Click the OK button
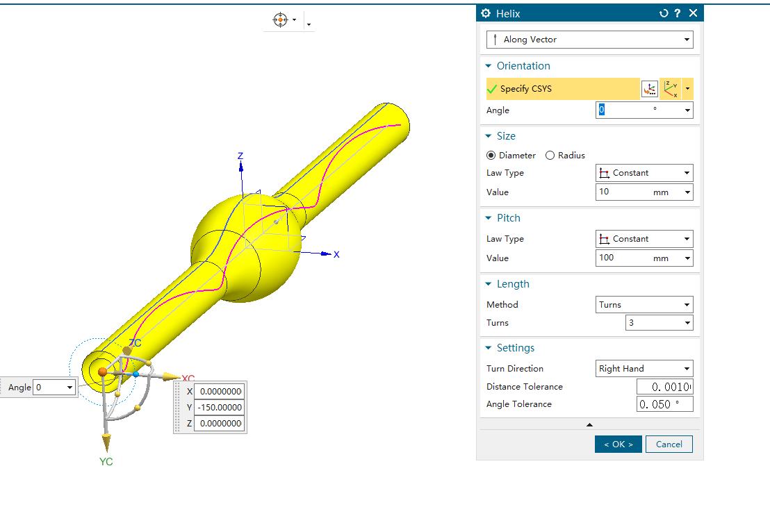The image size is (770, 532). pyautogui.click(x=619, y=444)
